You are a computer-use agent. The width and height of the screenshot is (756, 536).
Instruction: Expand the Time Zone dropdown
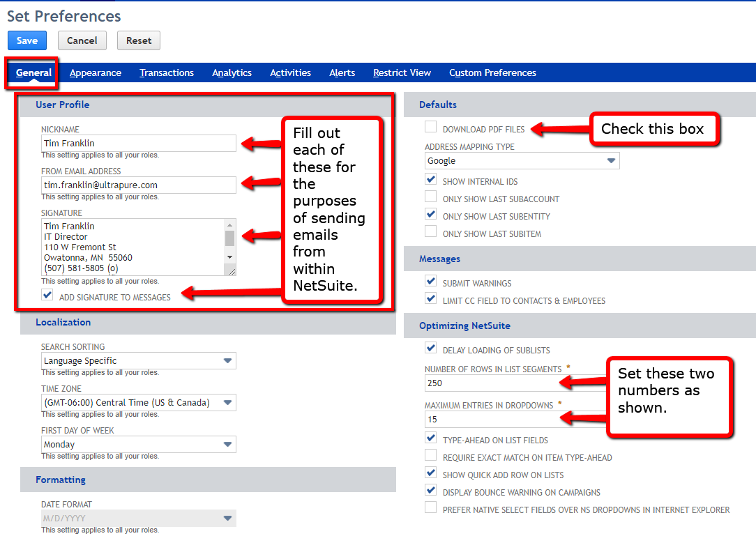click(138, 402)
